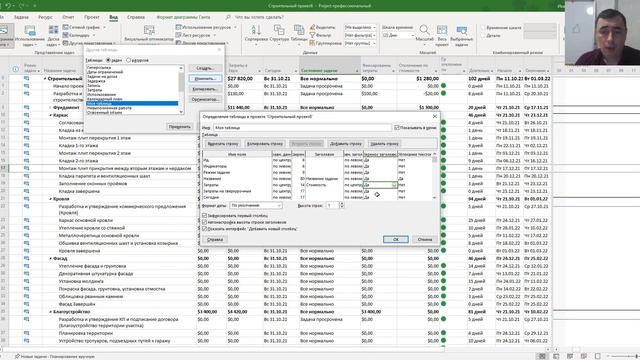Click the Entire Project (Весь проект) icon
640x360 pixels.
[x=442, y=30]
